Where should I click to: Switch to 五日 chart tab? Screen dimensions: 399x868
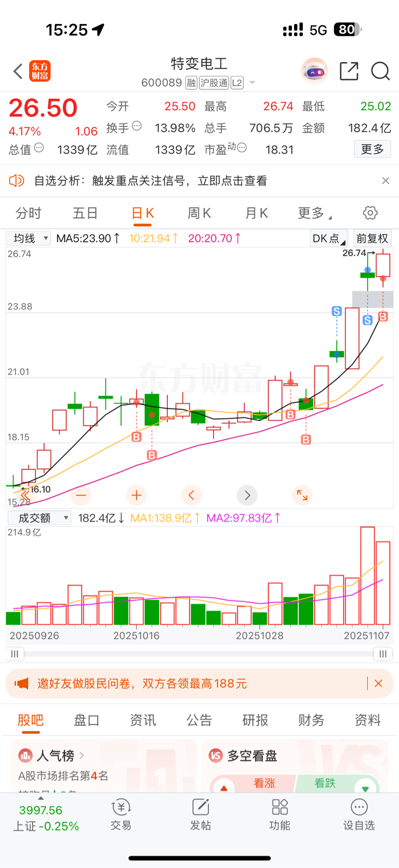tap(85, 213)
